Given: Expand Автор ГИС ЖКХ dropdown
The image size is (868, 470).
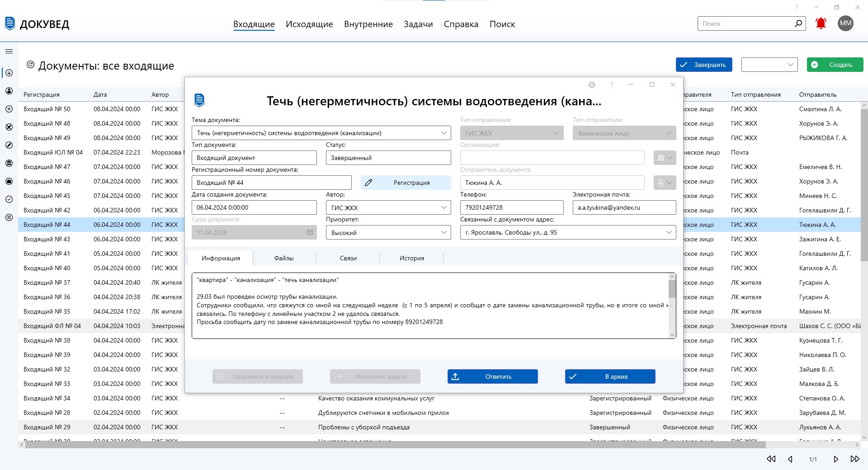Looking at the screenshot, I should (444, 207).
